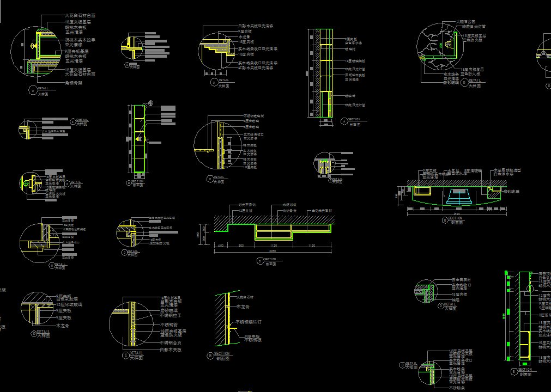551x392 pixels.
Task: Select the 剖面图 label under SECTION A
Action: 355,125
